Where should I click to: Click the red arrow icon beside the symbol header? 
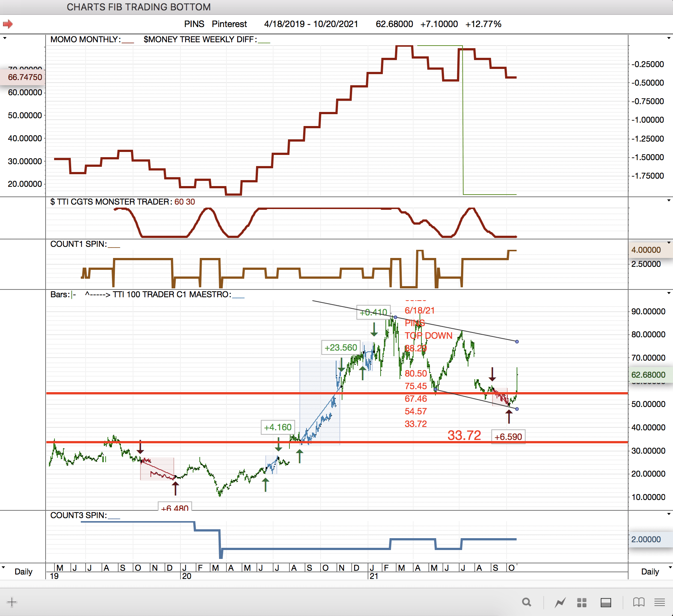[x=8, y=24]
